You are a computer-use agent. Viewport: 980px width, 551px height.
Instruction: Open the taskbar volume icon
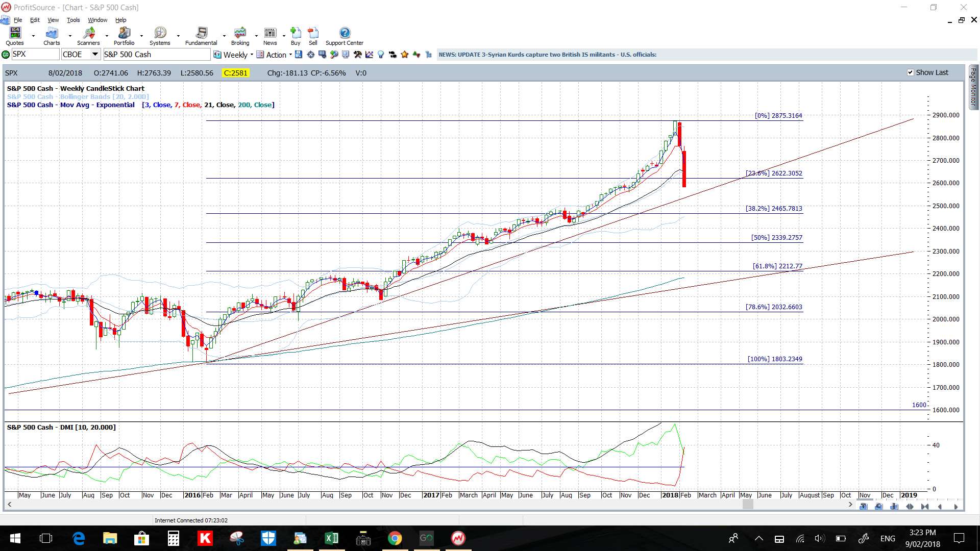tap(819, 539)
